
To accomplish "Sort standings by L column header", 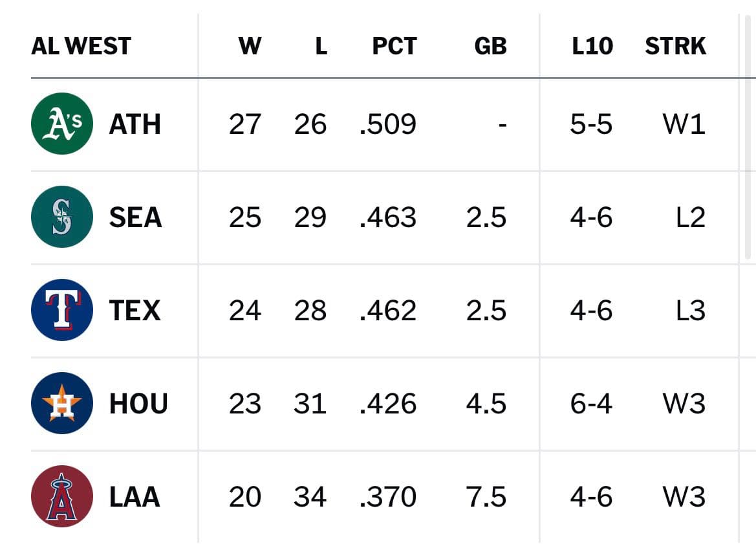I will click(x=321, y=47).
